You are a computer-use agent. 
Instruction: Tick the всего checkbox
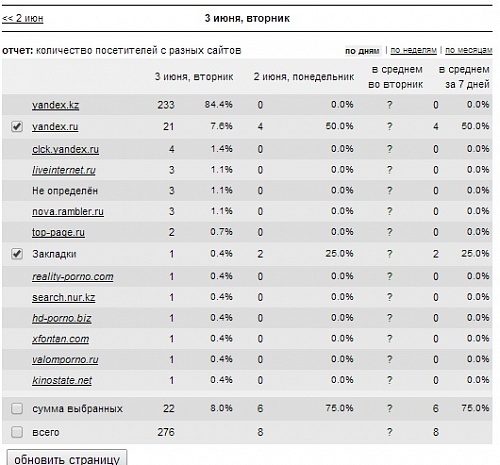coord(17,432)
